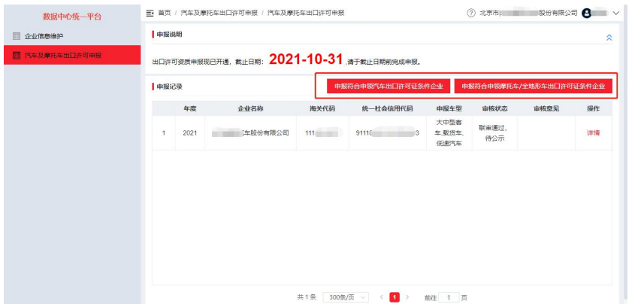
Task: Click the 共 1 条 total count text
Action: pyautogui.click(x=307, y=297)
